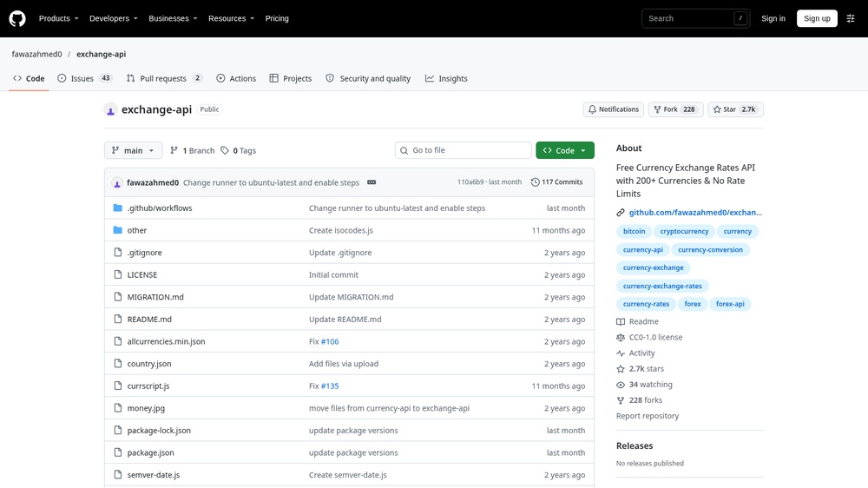Viewport: 868px width, 488px height.
Task: Expand the Resources menu
Action: click(x=232, y=18)
